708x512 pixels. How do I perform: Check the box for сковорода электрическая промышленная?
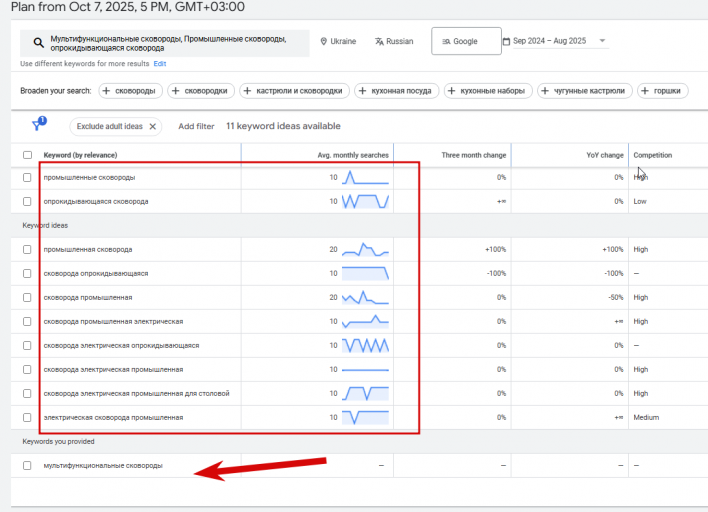point(27,369)
